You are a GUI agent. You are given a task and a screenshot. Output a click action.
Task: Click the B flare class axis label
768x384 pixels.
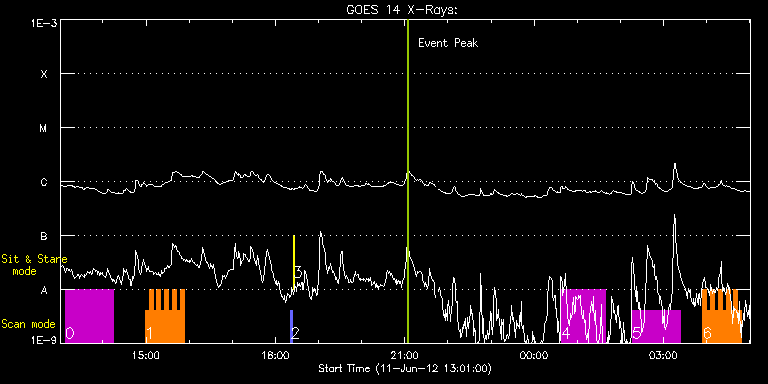point(44,236)
